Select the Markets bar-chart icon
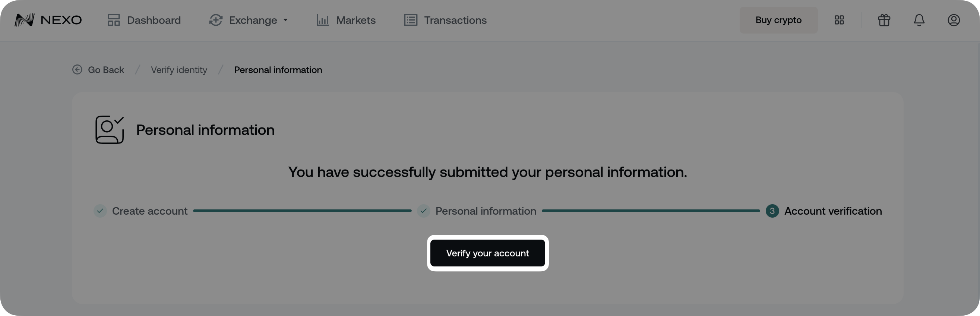Screen dimensions: 980x316 click(x=323, y=20)
